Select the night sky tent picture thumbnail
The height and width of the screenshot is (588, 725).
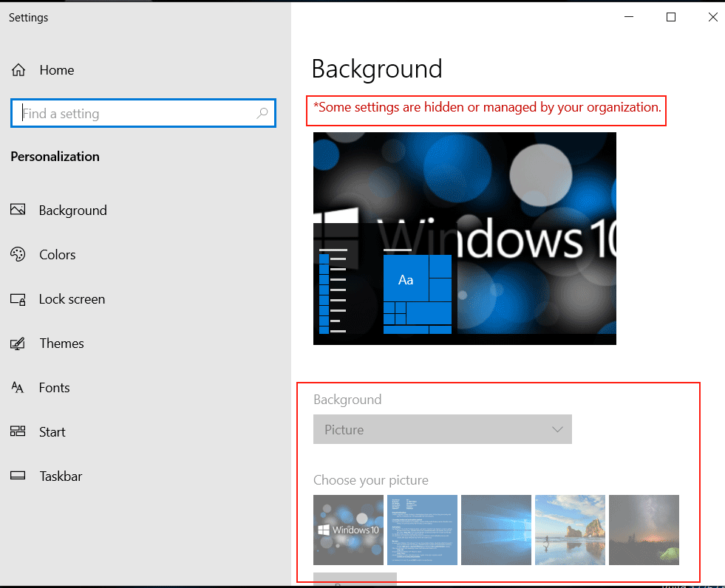pyautogui.click(x=644, y=530)
